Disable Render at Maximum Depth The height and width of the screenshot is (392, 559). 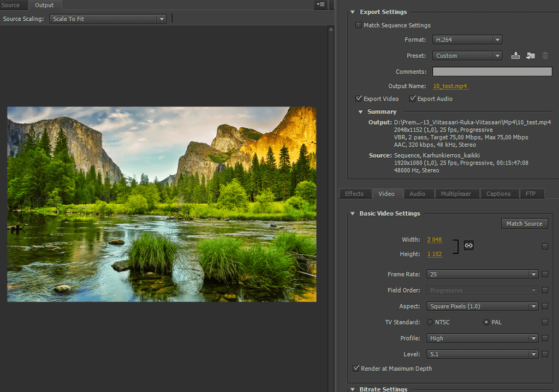click(x=357, y=369)
